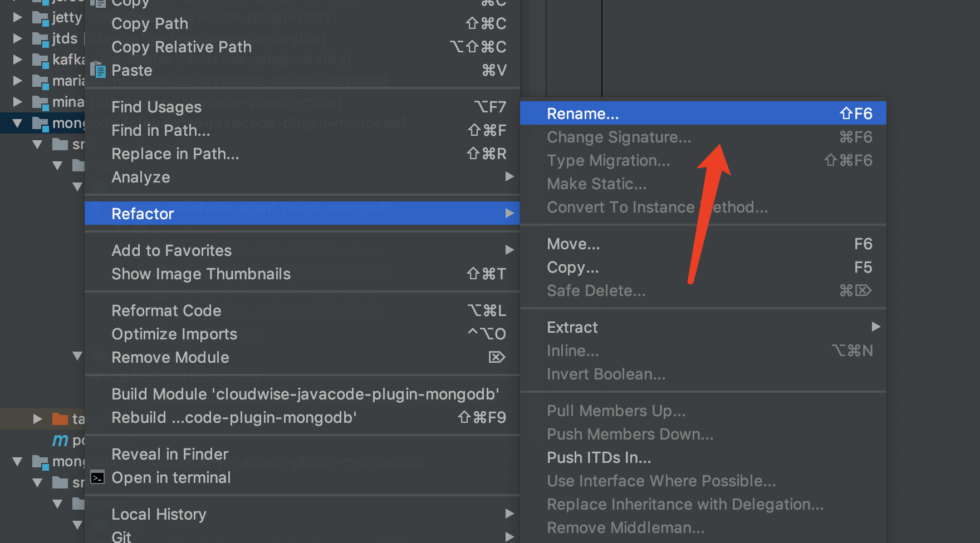This screenshot has height=543, width=980.
Task: Click the Paste clipboard icon
Action: tap(98, 70)
